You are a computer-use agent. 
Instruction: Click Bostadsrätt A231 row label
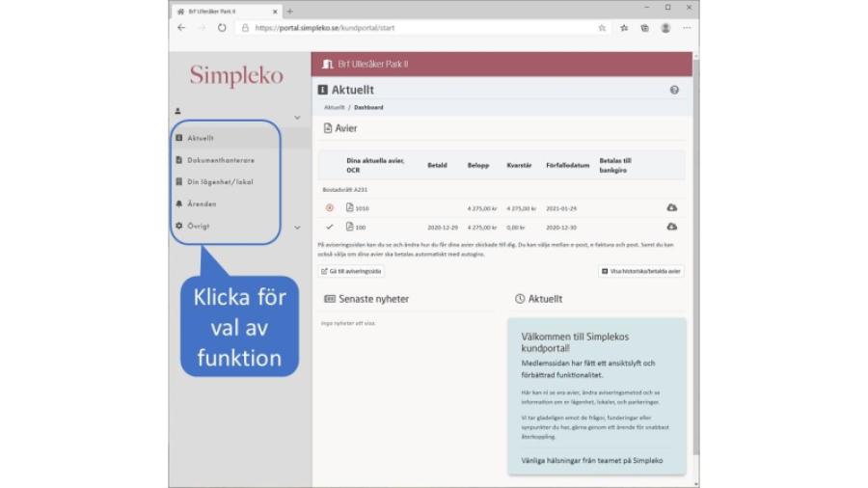[345, 189]
